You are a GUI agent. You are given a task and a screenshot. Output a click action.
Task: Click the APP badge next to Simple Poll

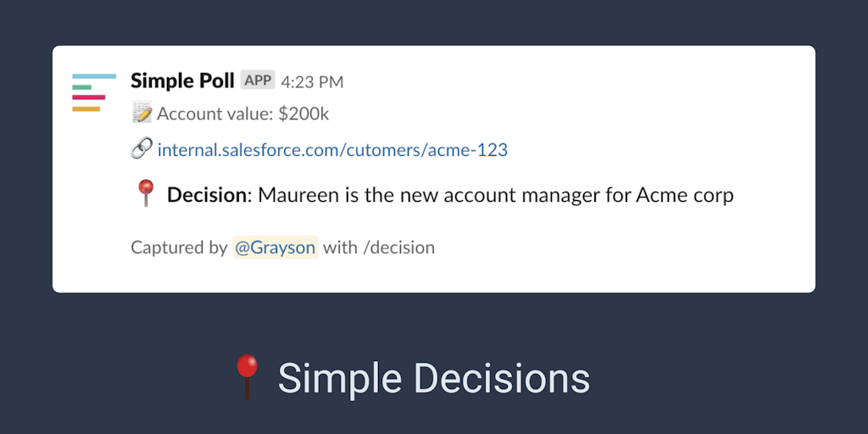click(x=258, y=81)
